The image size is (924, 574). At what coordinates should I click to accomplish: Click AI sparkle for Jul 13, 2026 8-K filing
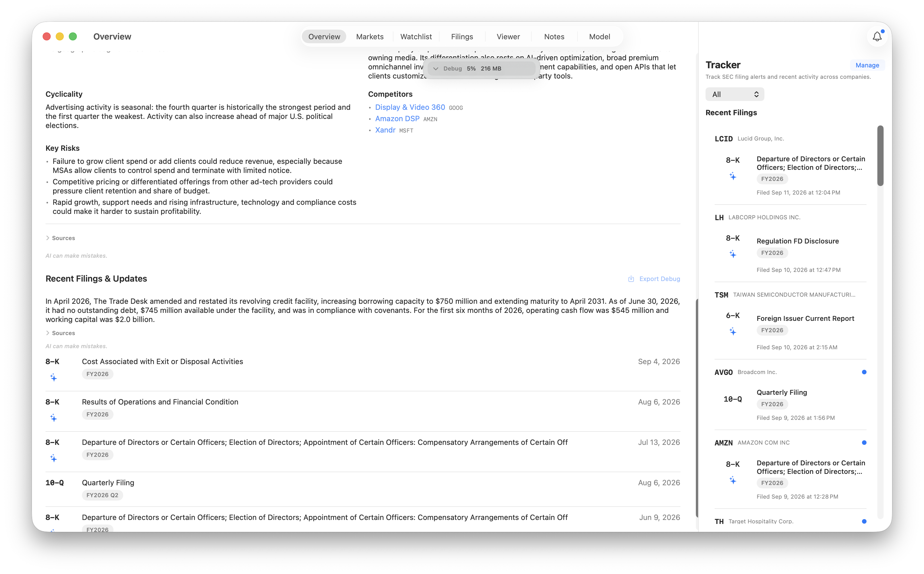tap(53, 458)
